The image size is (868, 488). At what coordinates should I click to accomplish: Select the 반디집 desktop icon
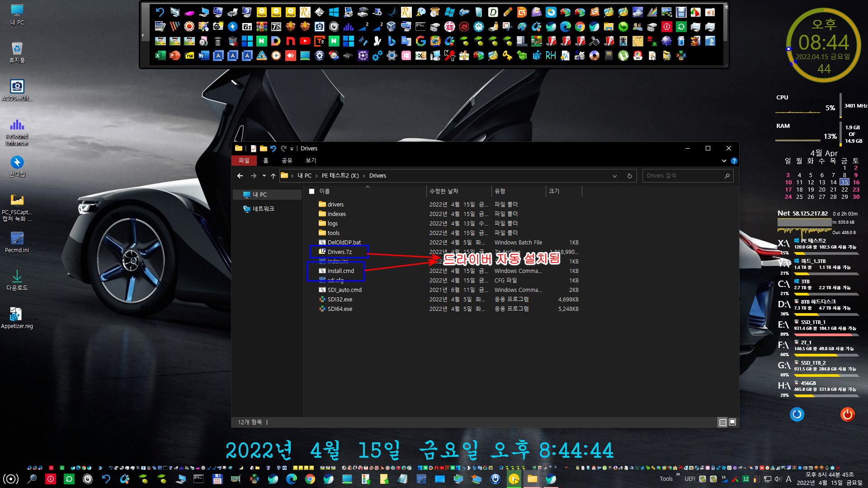coord(17,166)
